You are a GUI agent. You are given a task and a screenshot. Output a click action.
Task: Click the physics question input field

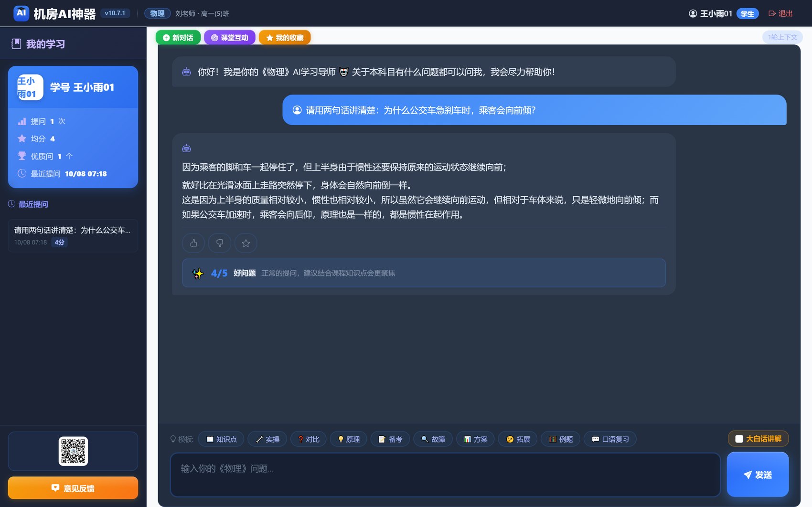tap(445, 475)
